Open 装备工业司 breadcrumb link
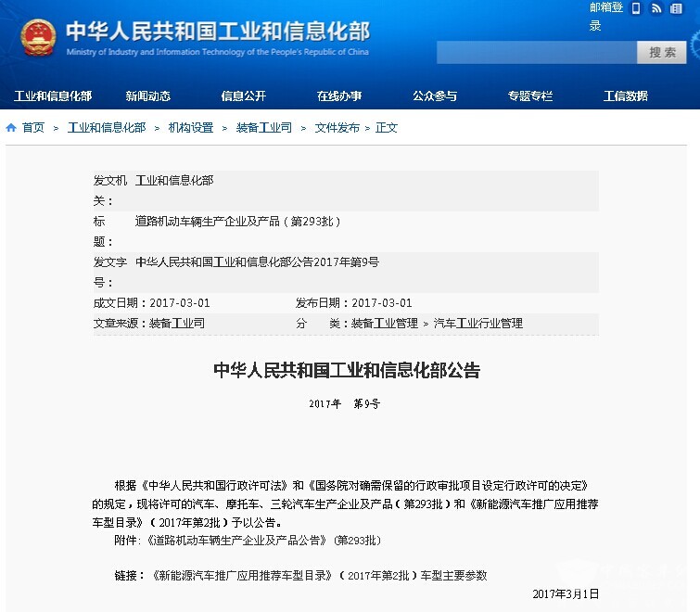The width and height of the screenshot is (700, 612). pos(263,128)
